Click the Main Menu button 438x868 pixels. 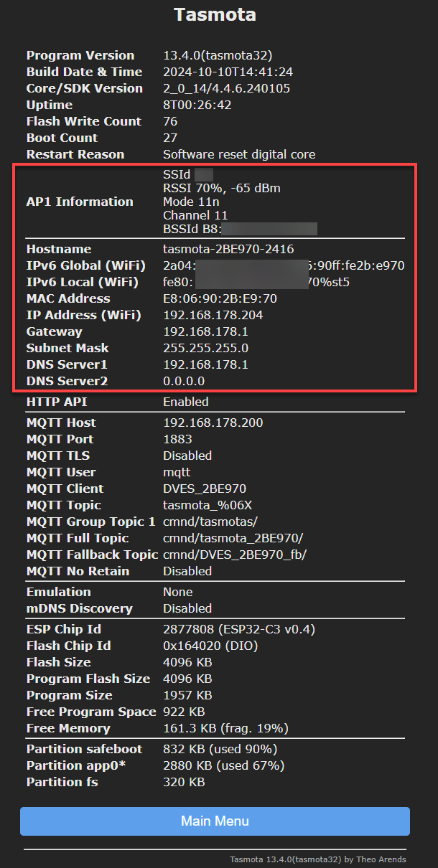(x=215, y=821)
